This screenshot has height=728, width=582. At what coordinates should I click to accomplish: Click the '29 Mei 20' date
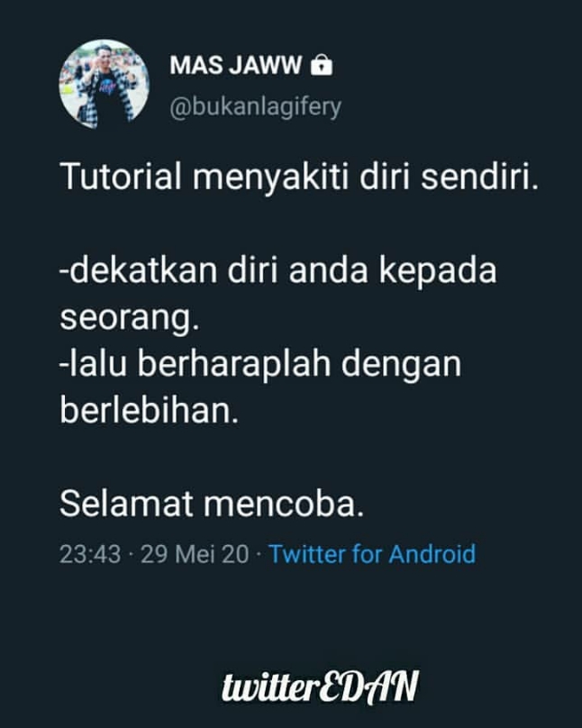pyautogui.click(x=195, y=554)
